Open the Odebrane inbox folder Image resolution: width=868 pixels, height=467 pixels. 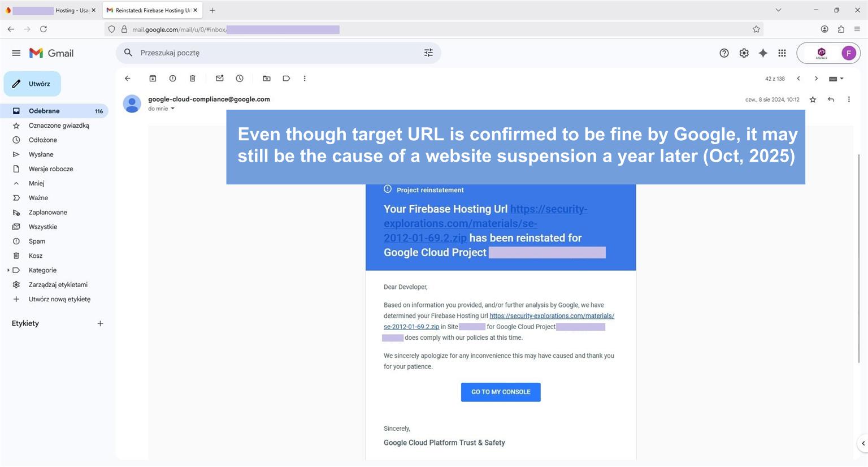[x=44, y=111]
